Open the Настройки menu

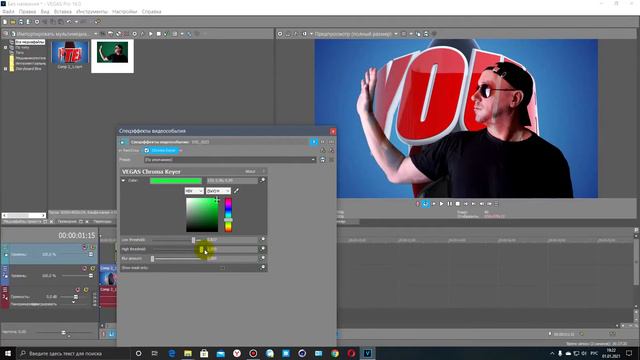(124, 11)
